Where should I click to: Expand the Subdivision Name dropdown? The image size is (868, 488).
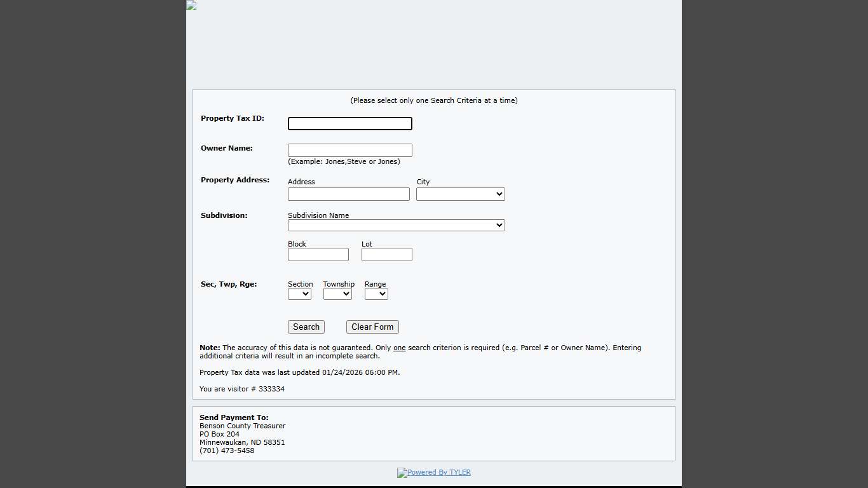396,226
